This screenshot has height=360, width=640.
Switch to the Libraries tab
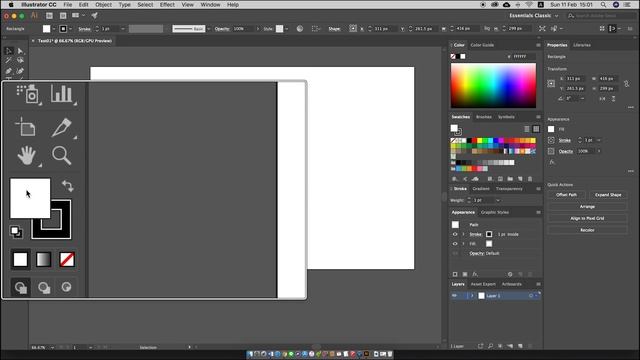tap(582, 45)
